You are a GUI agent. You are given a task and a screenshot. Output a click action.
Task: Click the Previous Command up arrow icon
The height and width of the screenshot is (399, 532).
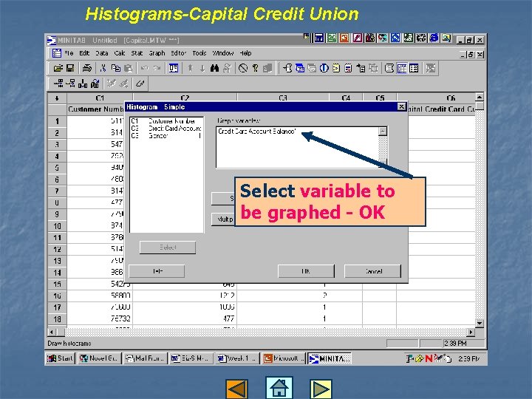pos(191,68)
